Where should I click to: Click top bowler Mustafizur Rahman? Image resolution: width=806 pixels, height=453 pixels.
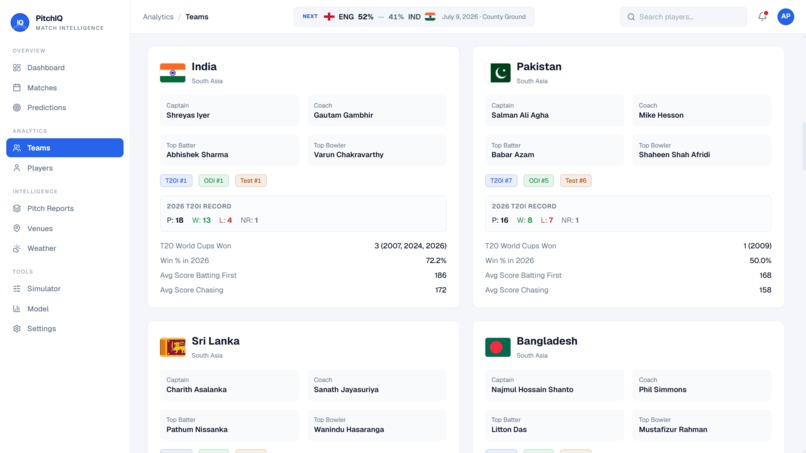(673, 429)
